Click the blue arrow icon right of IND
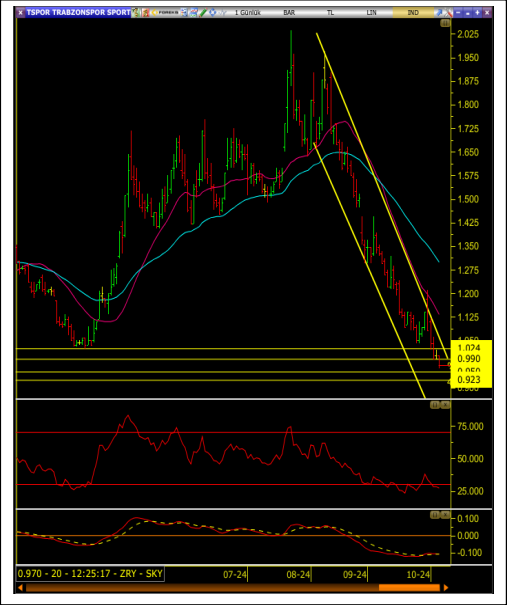507x605 pixels. [439, 12]
